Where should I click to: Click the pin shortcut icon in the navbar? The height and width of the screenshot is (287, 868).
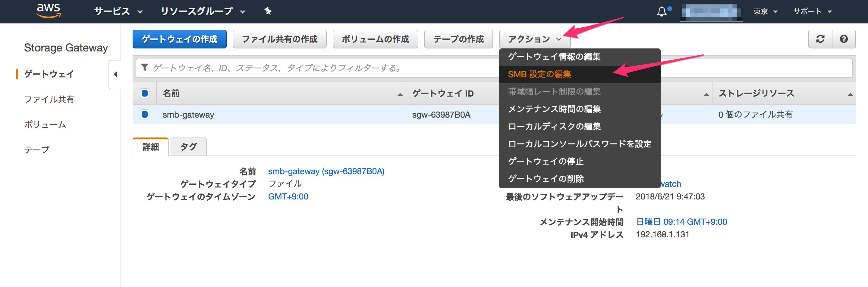(x=268, y=11)
